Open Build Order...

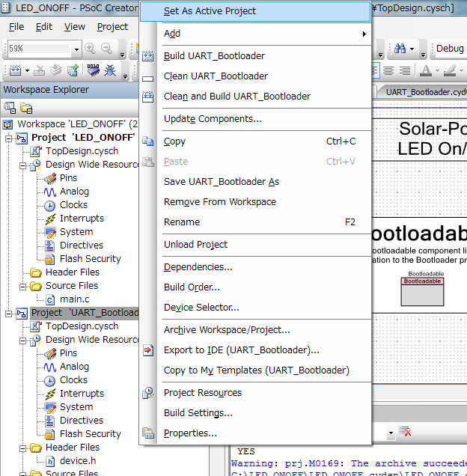pyautogui.click(x=255, y=287)
